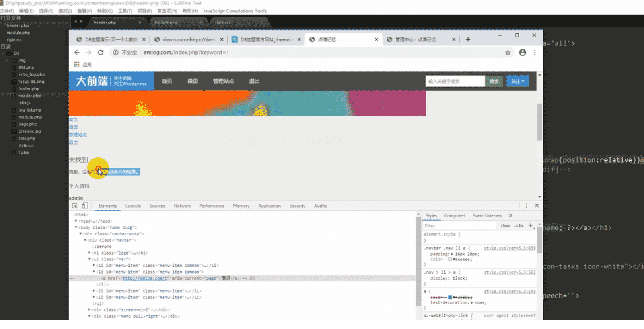
Task: Close the view-source browser tab
Action: [x=222, y=39]
